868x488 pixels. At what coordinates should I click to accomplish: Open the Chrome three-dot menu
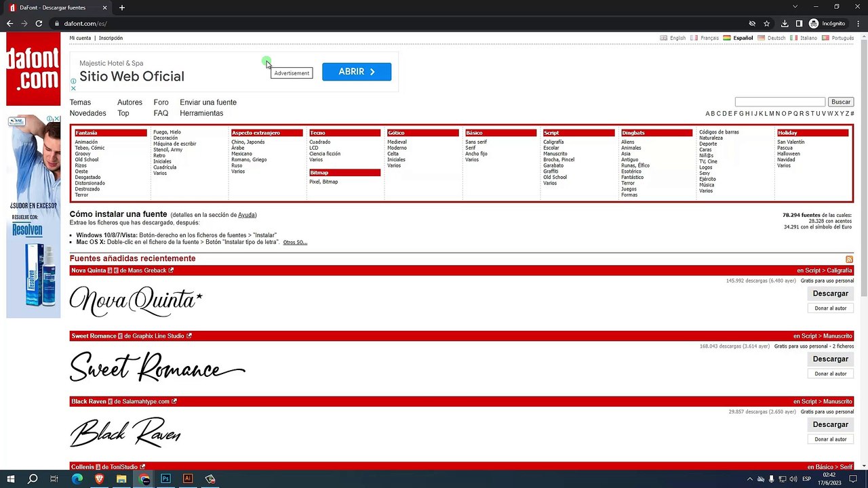tap(858, 24)
